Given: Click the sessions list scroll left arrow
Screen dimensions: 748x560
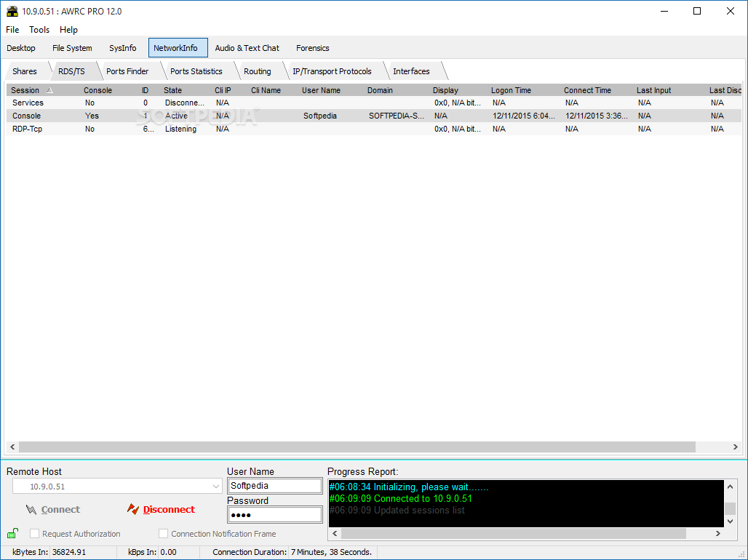Looking at the screenshot, I should tap(12, 447).
